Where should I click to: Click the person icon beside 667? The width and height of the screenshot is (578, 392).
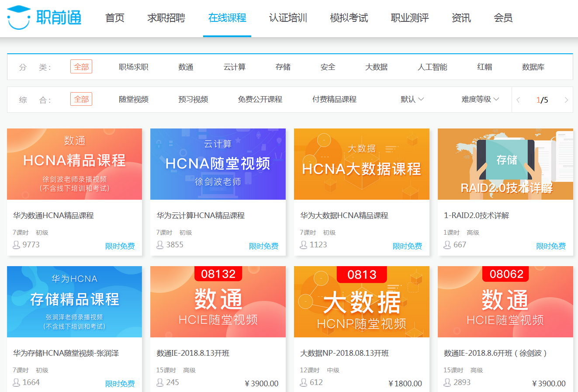click(x=447, y=245)
